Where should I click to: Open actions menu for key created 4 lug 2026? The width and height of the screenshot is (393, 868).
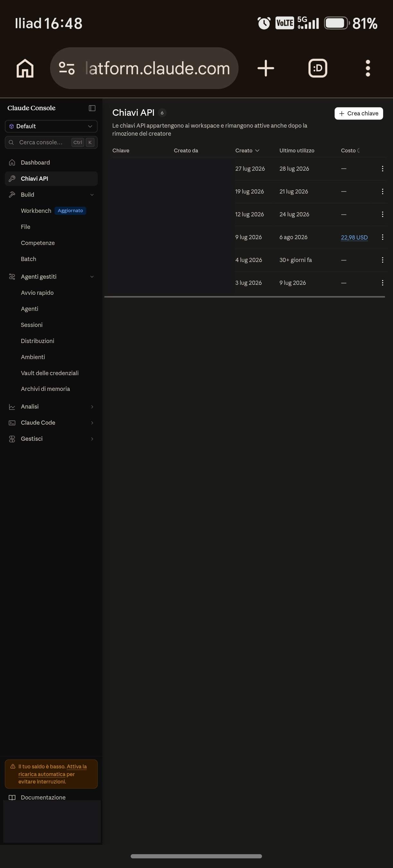click(383, 260)
